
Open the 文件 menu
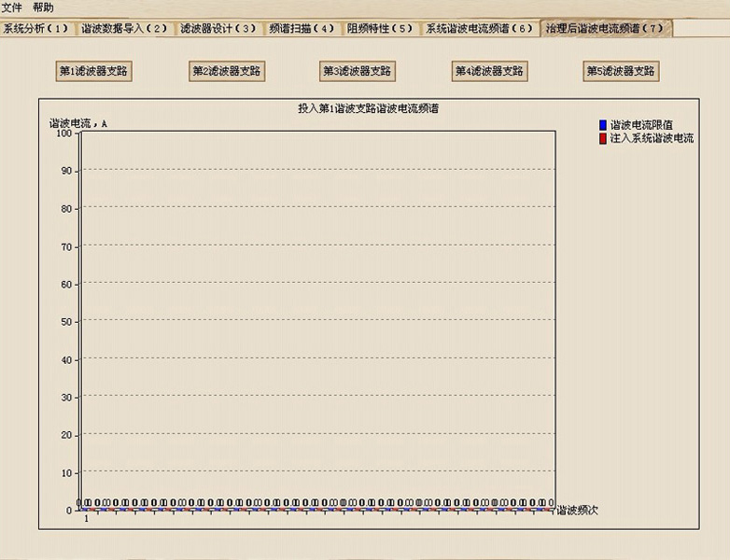coord(12,7)
